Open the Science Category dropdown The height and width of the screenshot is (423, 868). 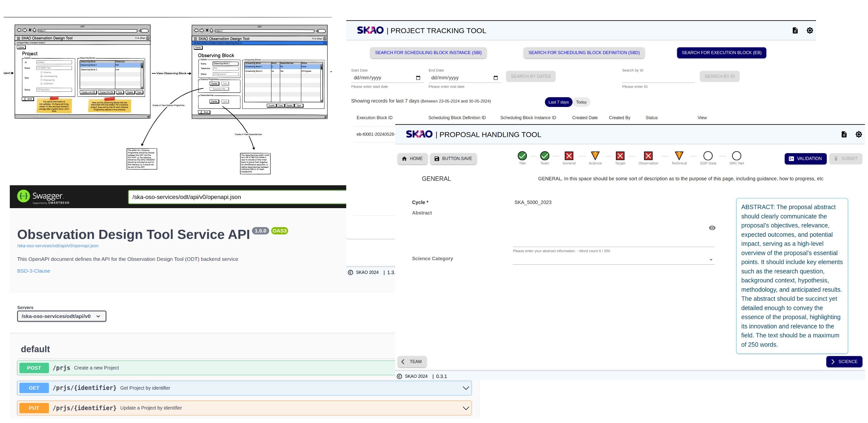(x=711, y=260)
